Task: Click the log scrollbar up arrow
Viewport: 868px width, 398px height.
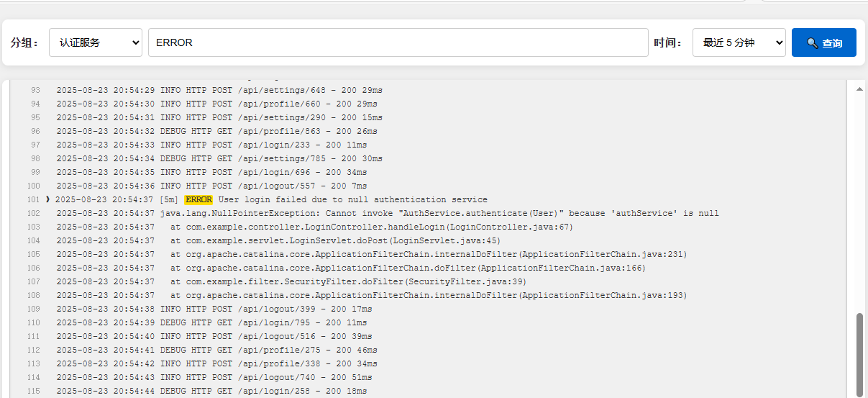Action: point(859,89)
